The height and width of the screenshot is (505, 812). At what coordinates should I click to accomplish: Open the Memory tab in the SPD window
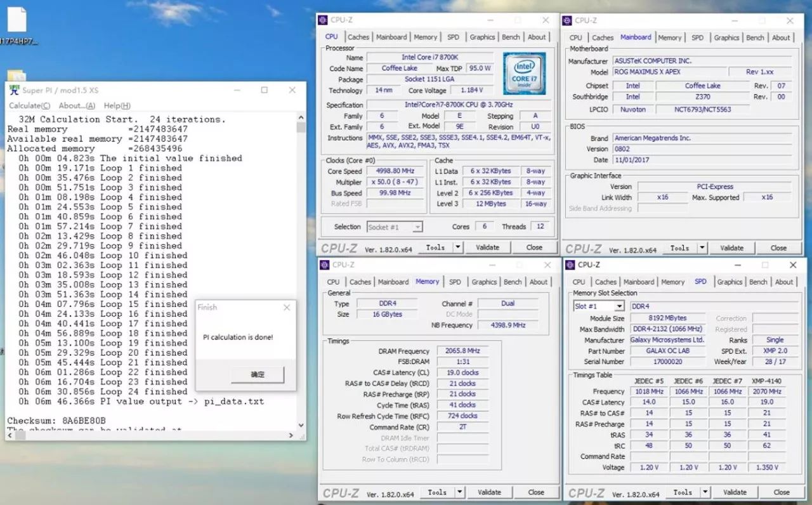672,282
